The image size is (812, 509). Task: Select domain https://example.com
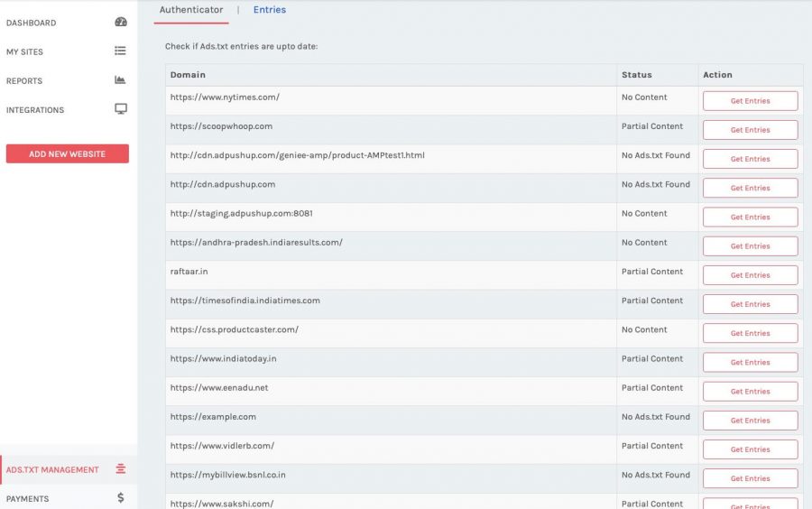(x=213, y=416)
